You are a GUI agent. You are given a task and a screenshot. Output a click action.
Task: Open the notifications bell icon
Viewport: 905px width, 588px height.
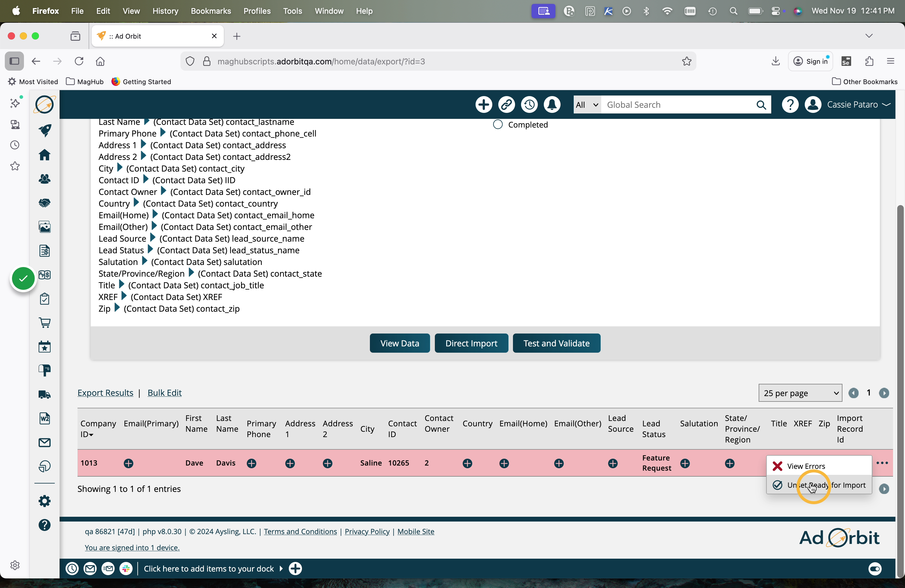pyautogui.click(x=552, y=104)
